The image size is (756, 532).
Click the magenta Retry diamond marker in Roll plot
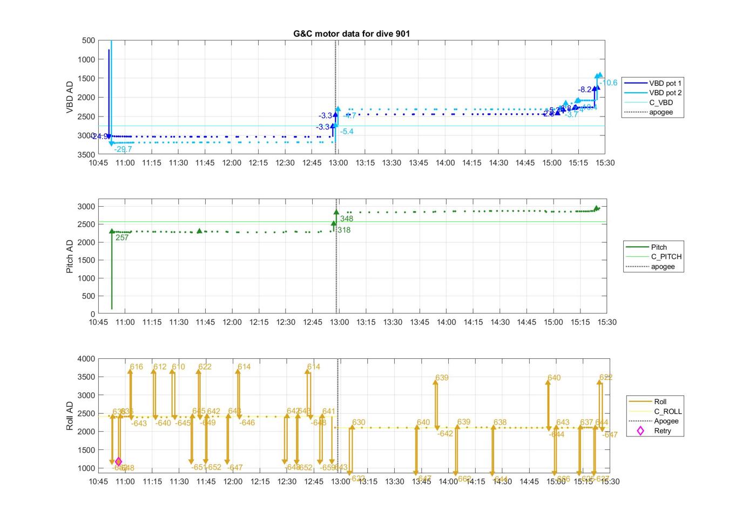[118, 461]
